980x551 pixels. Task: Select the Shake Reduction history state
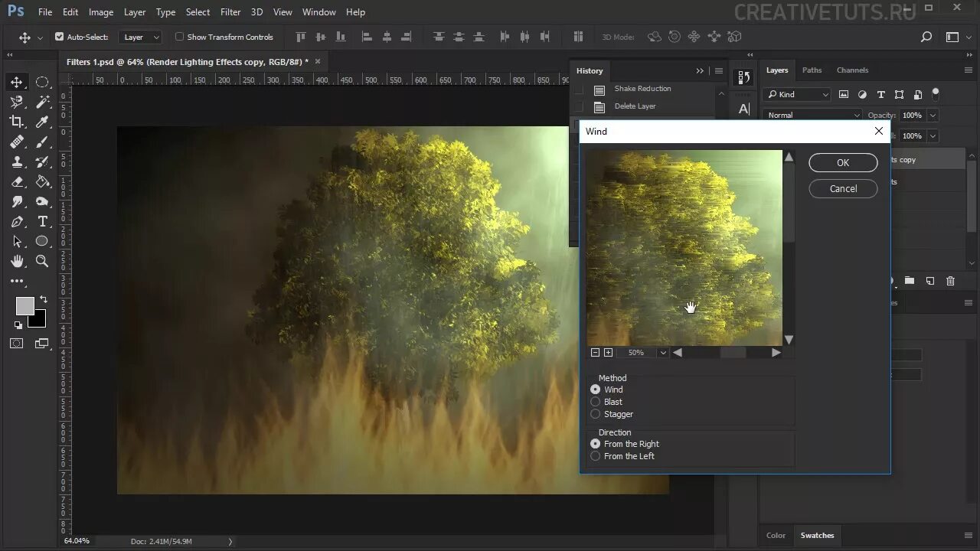point(642,89)
